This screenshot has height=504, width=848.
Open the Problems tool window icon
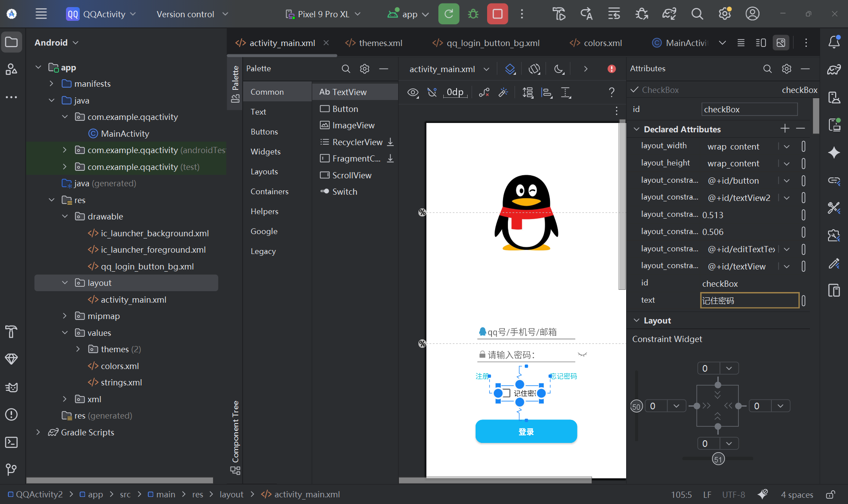[12, 415]
